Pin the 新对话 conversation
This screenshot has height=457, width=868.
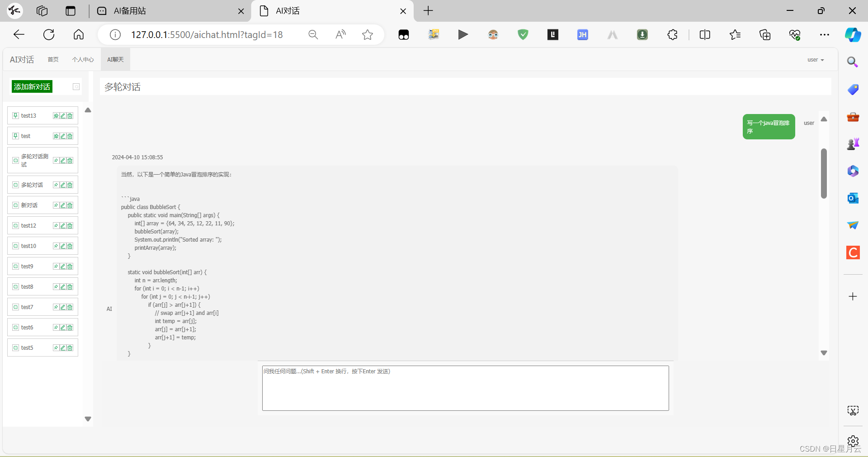(56, 205)
